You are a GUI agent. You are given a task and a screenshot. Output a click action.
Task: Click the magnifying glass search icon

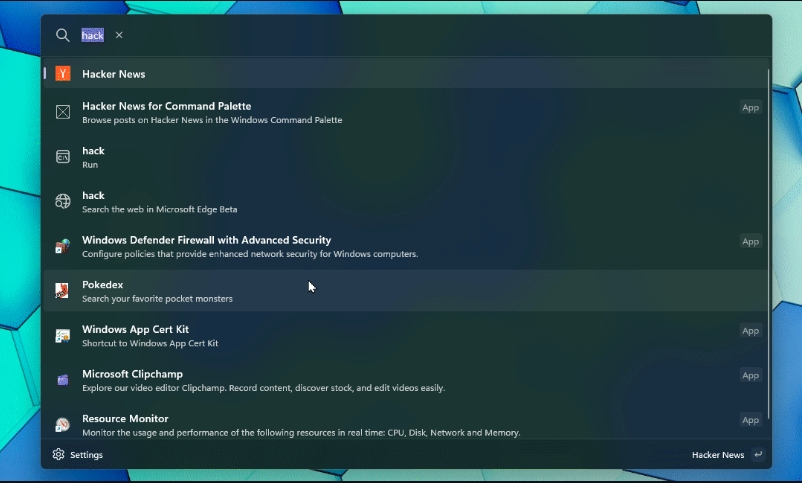(62, 35)
